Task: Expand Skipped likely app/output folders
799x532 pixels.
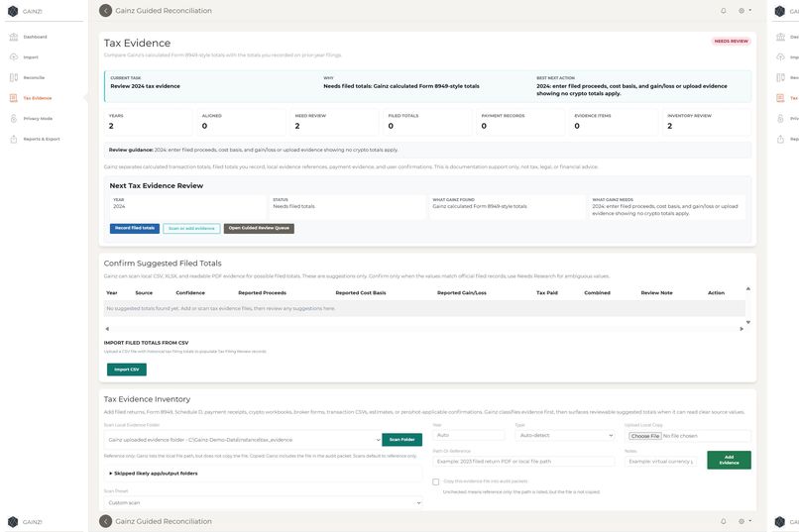Action: coord(153,474)
